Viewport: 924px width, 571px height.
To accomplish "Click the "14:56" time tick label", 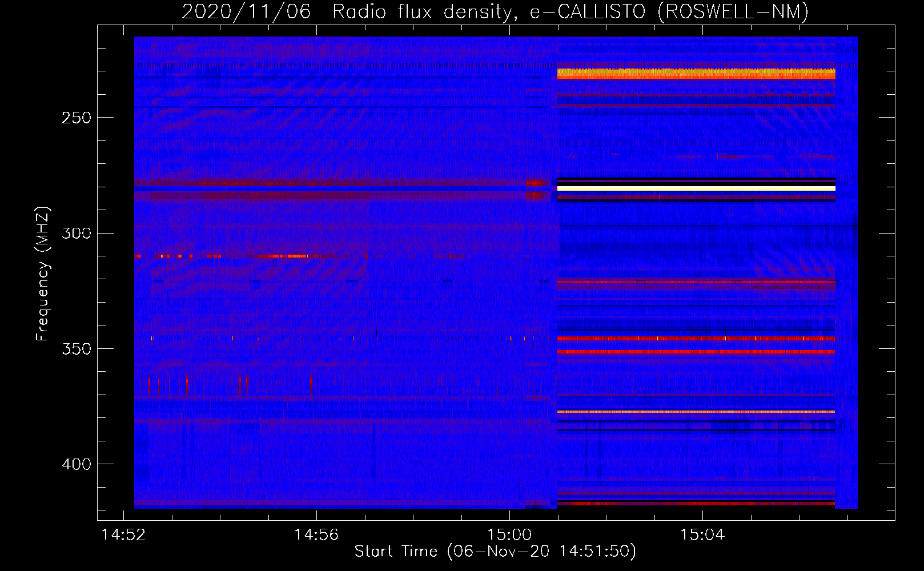I will (x=316, y=535).
